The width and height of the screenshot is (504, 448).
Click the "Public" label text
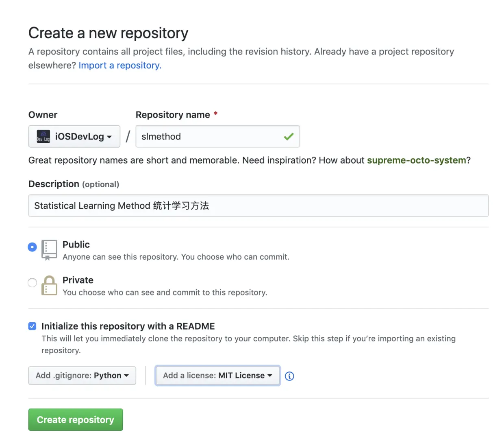[76, 245]
